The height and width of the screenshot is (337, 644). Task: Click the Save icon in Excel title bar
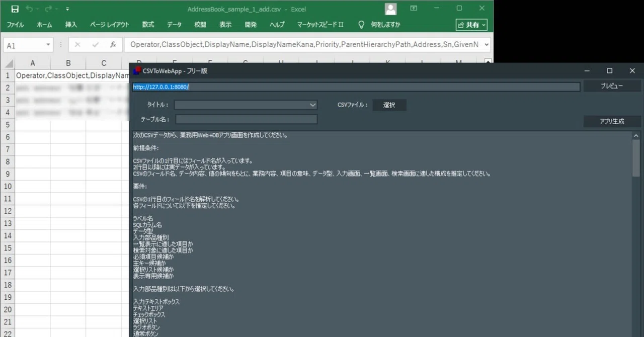(15, 9)
